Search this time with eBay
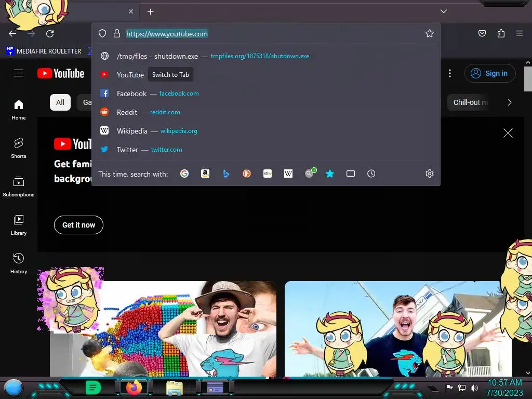Viewport: 532px width, 399px height. coord(268,174)
